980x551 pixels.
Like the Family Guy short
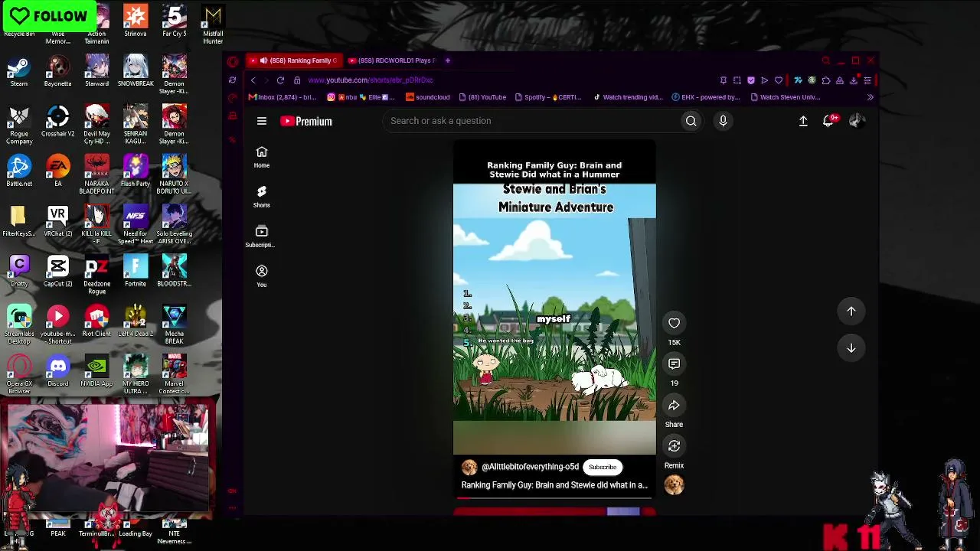point(674,323)
